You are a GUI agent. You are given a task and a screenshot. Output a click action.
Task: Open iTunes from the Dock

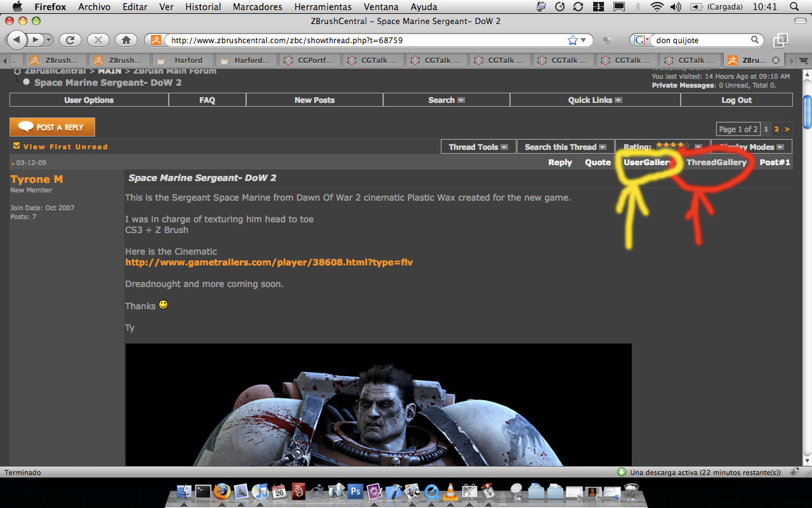click(260, 491)
